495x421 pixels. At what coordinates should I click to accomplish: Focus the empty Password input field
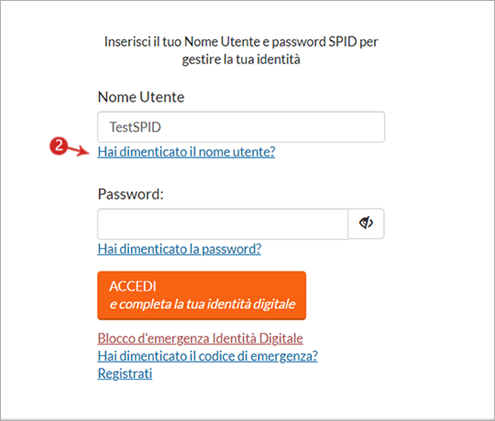coord(223,224)
